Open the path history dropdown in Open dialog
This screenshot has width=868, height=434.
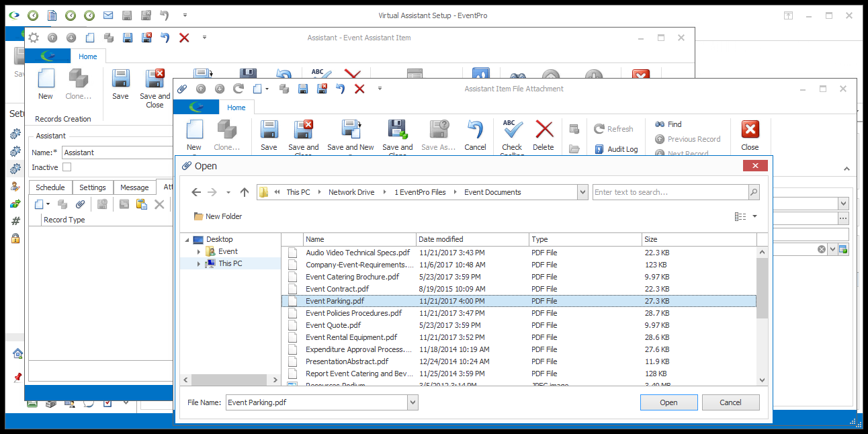(582, 192)
